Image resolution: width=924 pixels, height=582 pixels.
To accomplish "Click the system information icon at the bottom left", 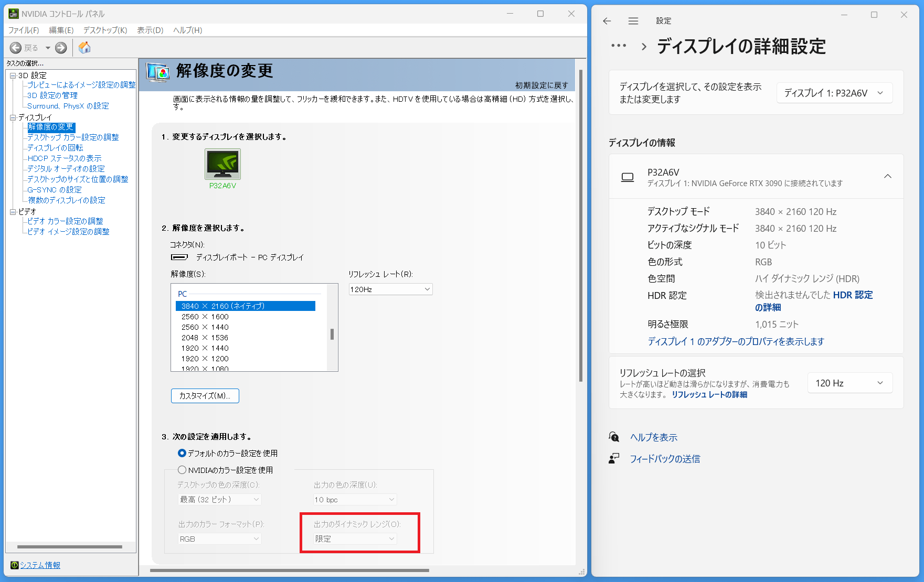I will pos(15,565).
